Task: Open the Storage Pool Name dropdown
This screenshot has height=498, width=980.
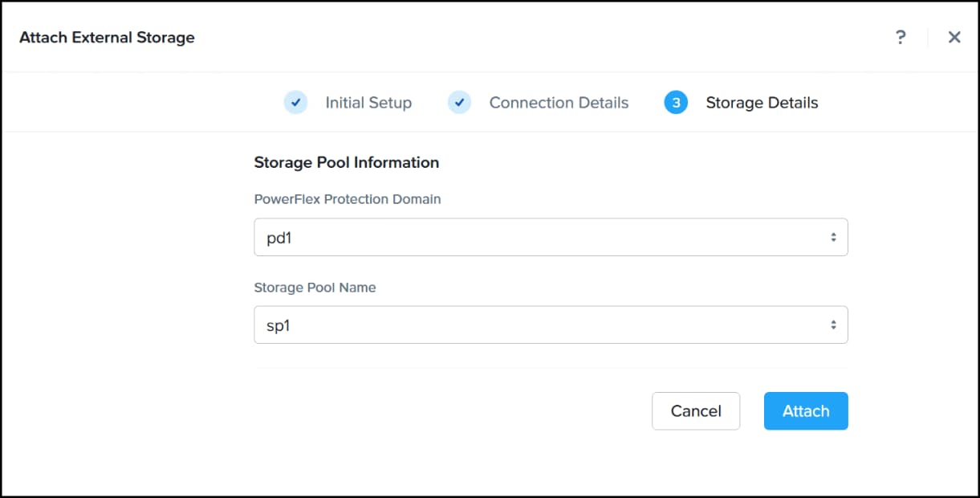Action: (x=551, y=325)
